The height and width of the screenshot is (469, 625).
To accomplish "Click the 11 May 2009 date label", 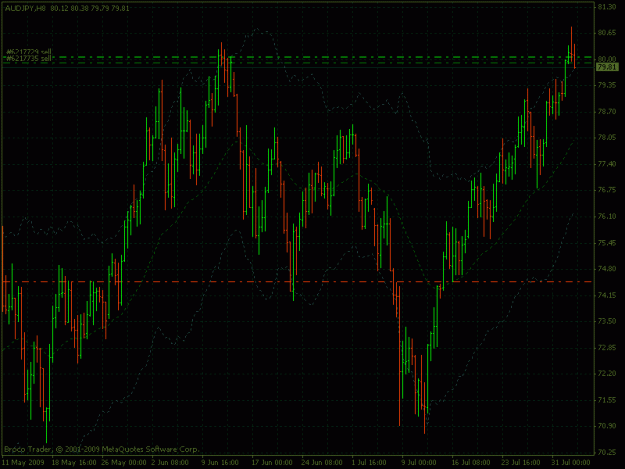I will tap(23, 463).
